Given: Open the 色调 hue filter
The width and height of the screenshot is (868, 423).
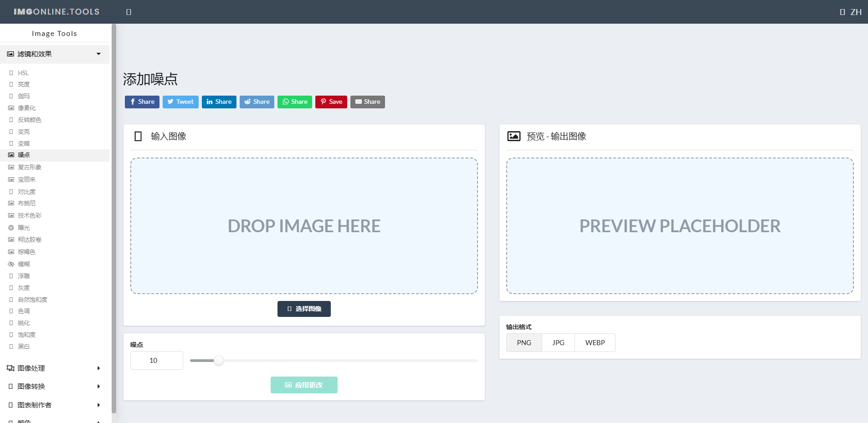Looking at the screenshot, I should [x=24, y=311].
